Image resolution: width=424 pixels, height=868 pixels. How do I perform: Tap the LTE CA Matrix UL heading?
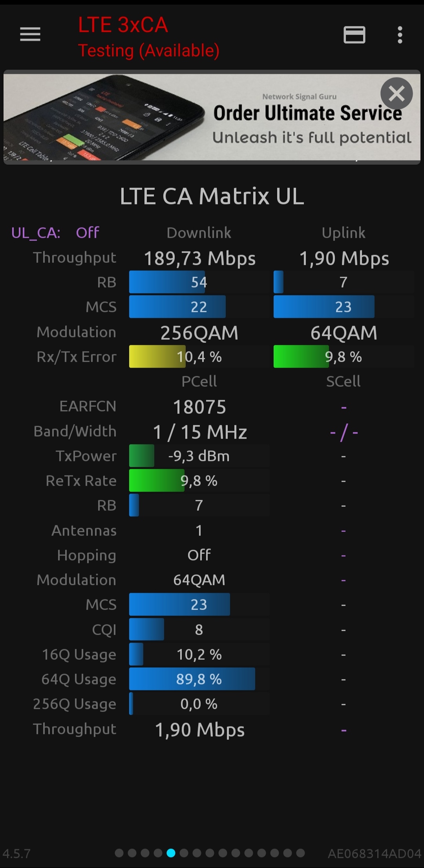pyautogui.click(x=212, y=196)
